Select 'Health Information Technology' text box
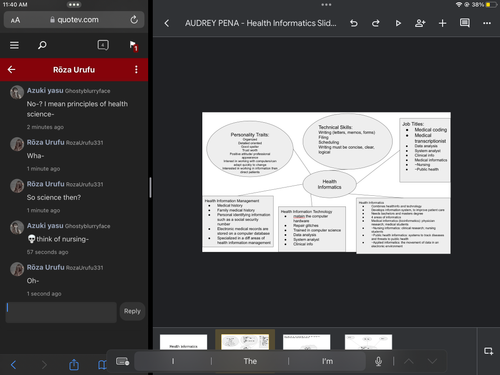The height and width of the screenshot is (375, 500). [x=312, y=229]
